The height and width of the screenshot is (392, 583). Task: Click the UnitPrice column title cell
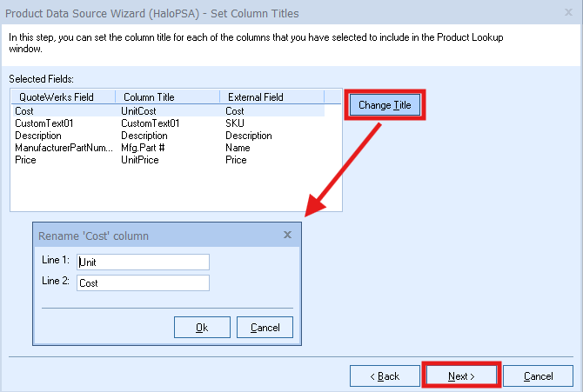(140, 160)
